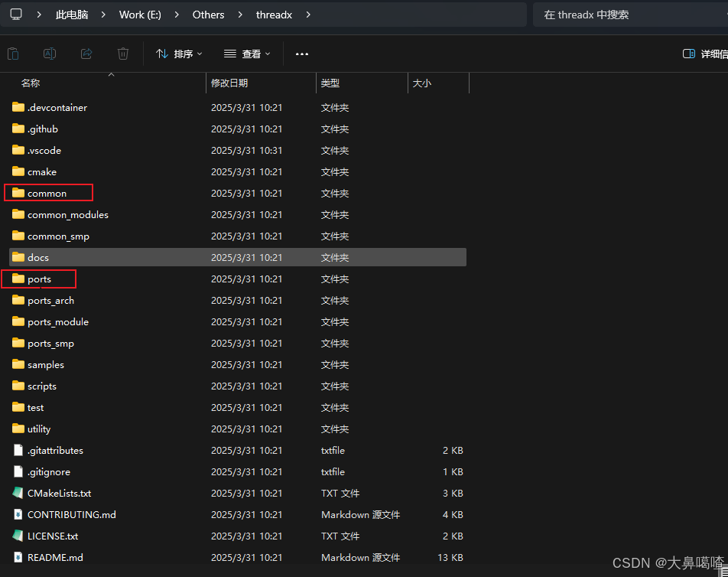Viewport: 728px width, 577px height.
Task: Click the 4 KB size of CONTRIBUTING.md
Action: (x=453, y=515)
